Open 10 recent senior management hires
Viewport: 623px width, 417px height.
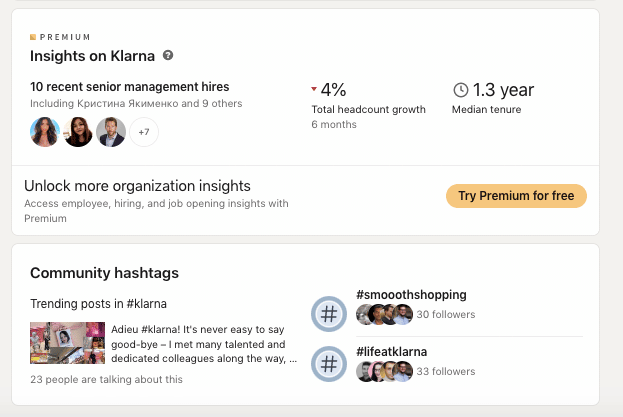click(130, 87)
